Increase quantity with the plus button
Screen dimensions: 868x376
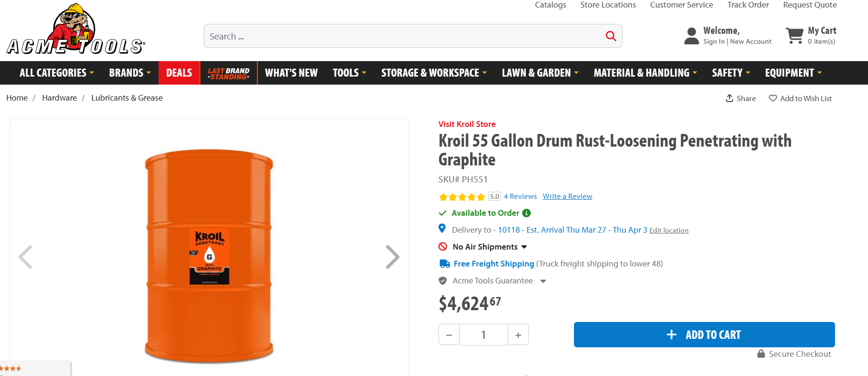pyautogui.click(x=518, y=335)
